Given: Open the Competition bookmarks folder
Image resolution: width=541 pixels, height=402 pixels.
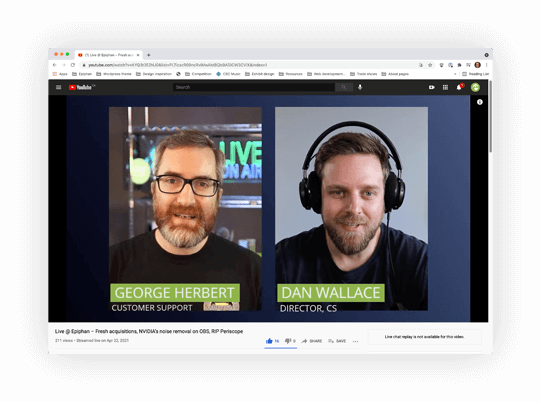Looking at the screenshot, I should tap(198, 74).
